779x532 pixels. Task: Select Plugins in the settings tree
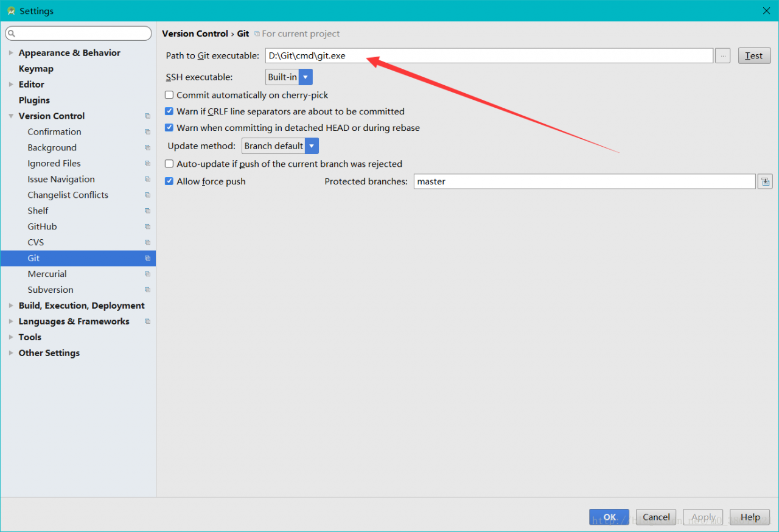point(34,100)
